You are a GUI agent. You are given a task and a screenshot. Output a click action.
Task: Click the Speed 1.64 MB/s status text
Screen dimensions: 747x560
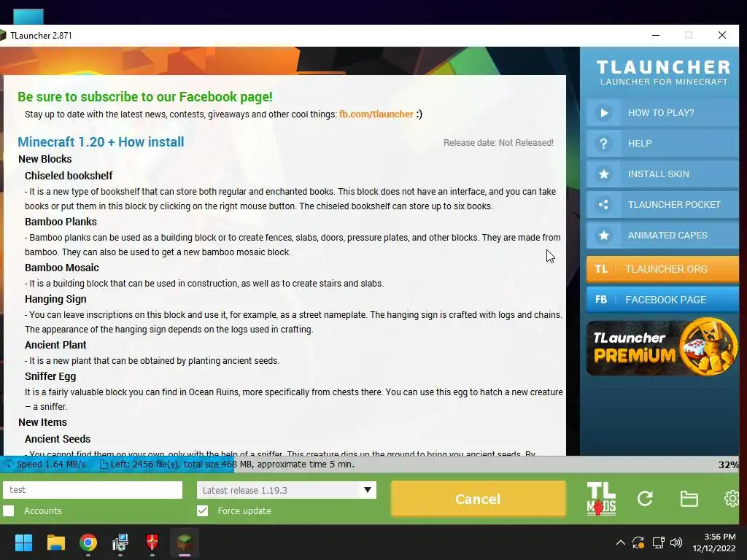[51, 464]
